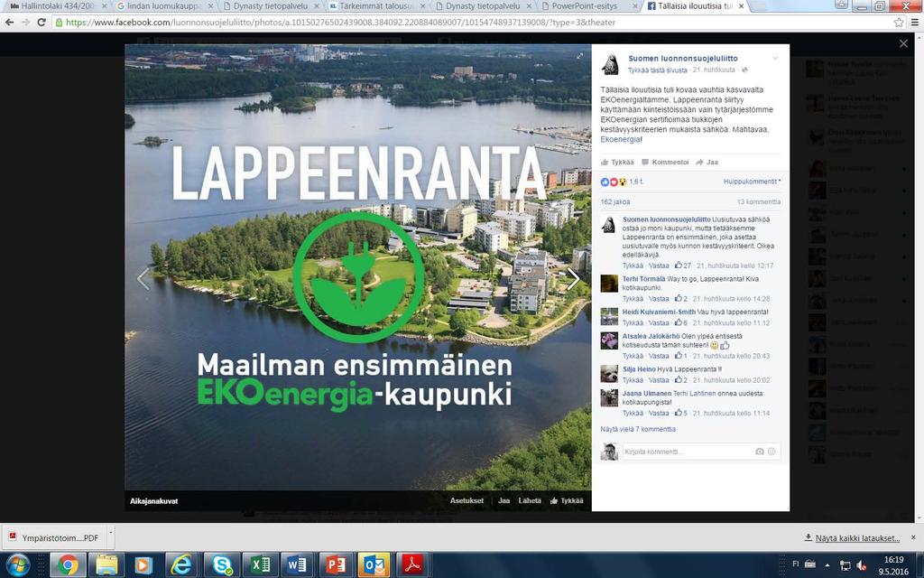Open 162 jakoa shares list
Viewport: 924px width, 578px height.
615,201
